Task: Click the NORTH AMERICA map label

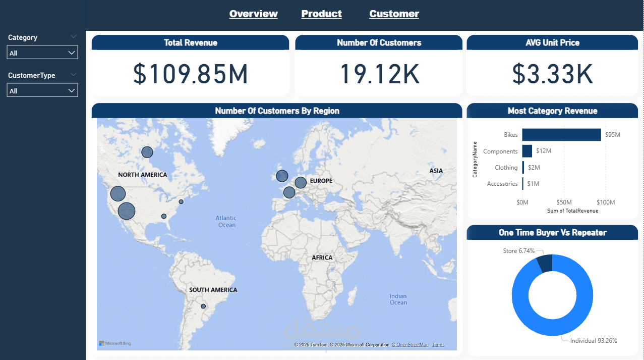Action: (x=142, y=175)
